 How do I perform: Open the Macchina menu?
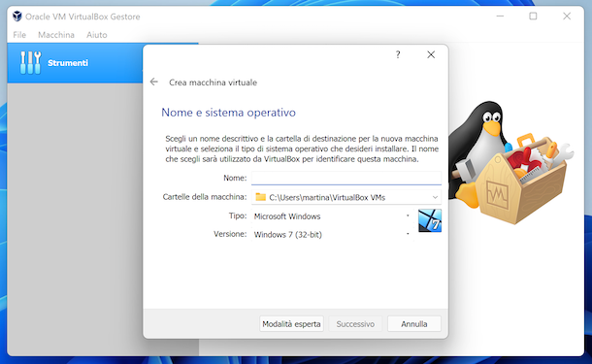pyautogui.click(x=56, y=35)
